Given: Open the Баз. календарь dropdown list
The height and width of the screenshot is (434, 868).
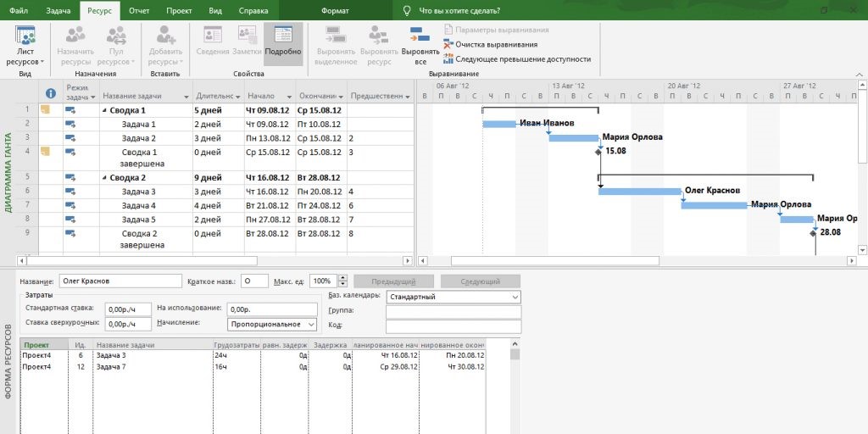Looking at the screenshot, I should (x=515, y=298).
